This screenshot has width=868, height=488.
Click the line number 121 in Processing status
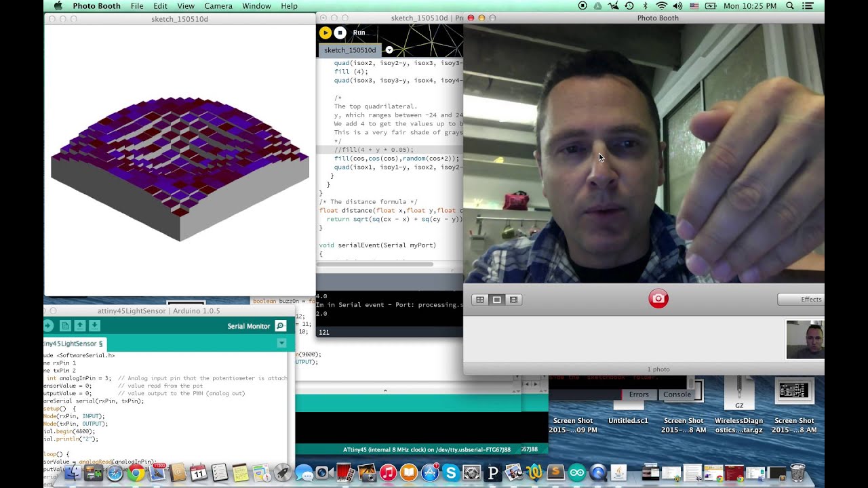pyautogui.click(x=323, y=332)
